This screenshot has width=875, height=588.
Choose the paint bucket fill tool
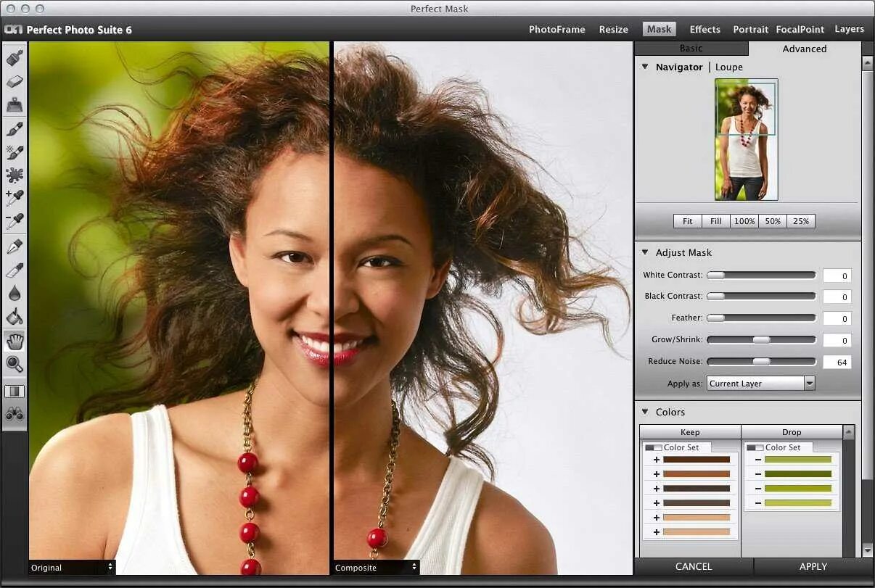click(x=15, y=317)
